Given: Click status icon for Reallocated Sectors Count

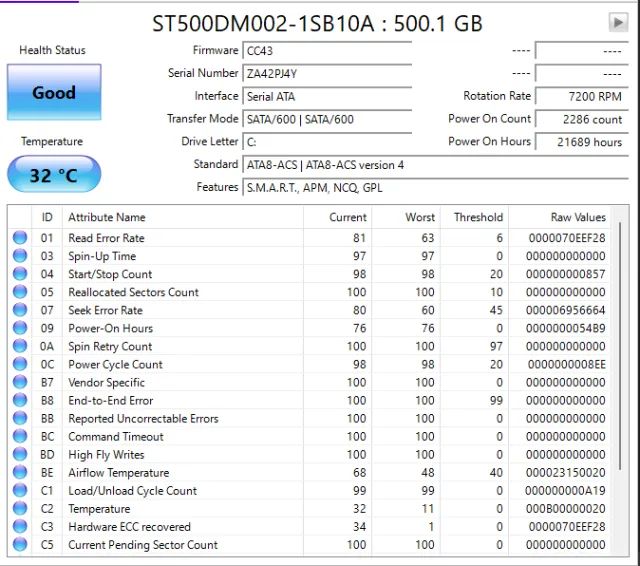Looking at the screenshot, I should pos(20,292).
